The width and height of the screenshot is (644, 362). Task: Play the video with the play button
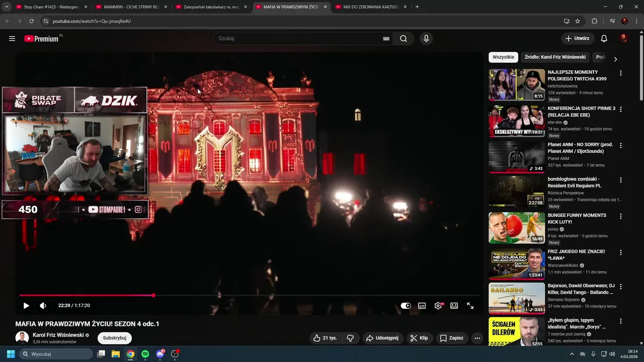point(26,306)
